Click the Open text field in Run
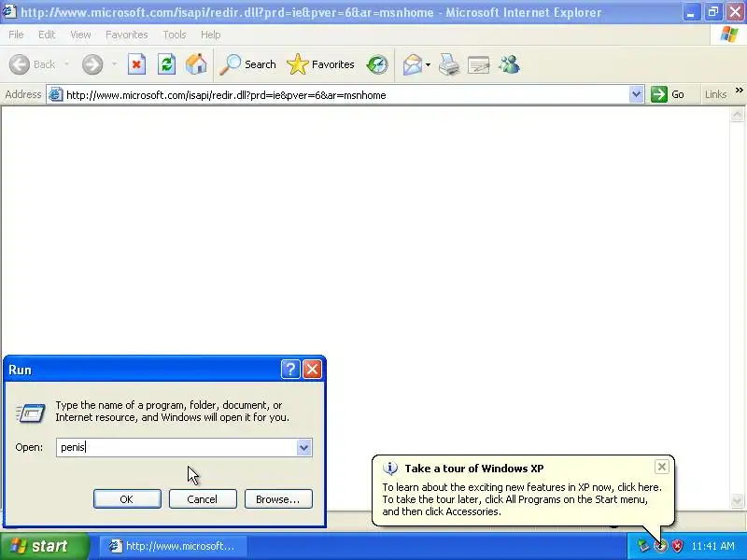This screenshot has width=747, height=560. click(176, 448)
